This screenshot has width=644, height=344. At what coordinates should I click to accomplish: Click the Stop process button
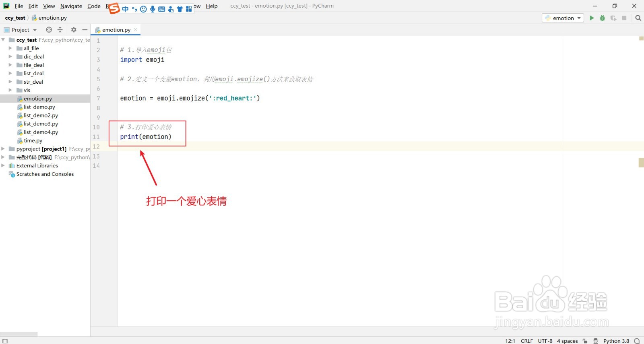point(624,18)
